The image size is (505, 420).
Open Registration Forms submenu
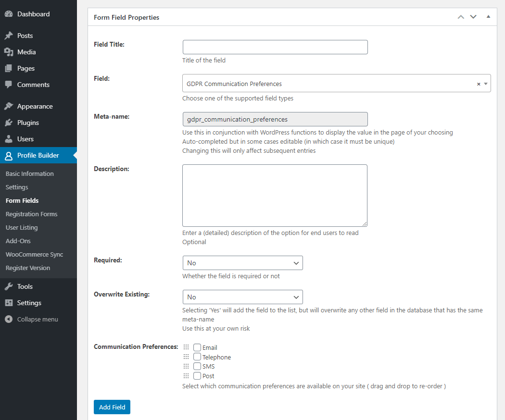(31, 214)
